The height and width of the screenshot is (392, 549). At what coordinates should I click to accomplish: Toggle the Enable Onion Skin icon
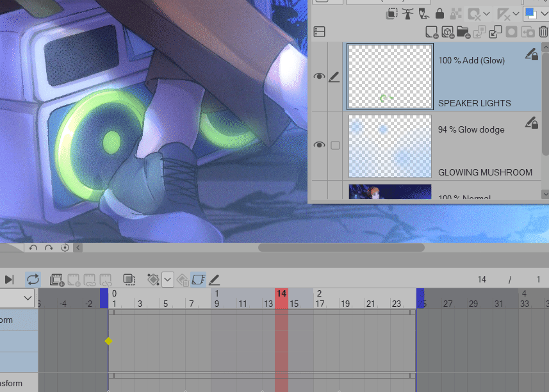(x=129, y=279)
